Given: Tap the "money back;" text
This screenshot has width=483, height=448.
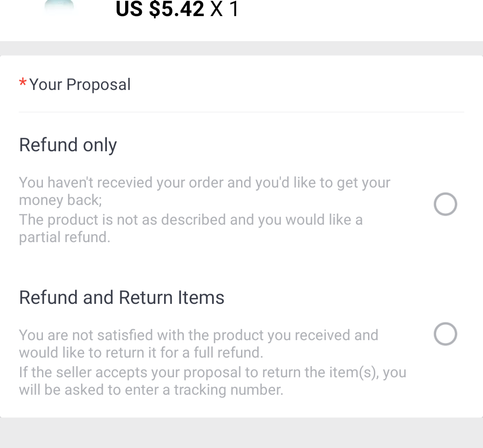Looking at the screenshot, I should [x=60, y=200].
